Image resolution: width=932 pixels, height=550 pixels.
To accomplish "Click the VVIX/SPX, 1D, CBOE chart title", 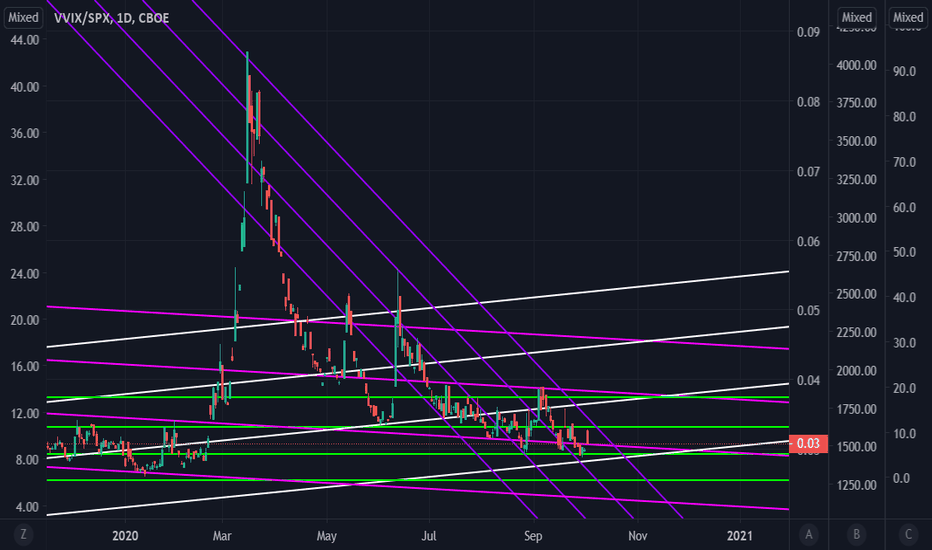I will (x=111, y=18).
